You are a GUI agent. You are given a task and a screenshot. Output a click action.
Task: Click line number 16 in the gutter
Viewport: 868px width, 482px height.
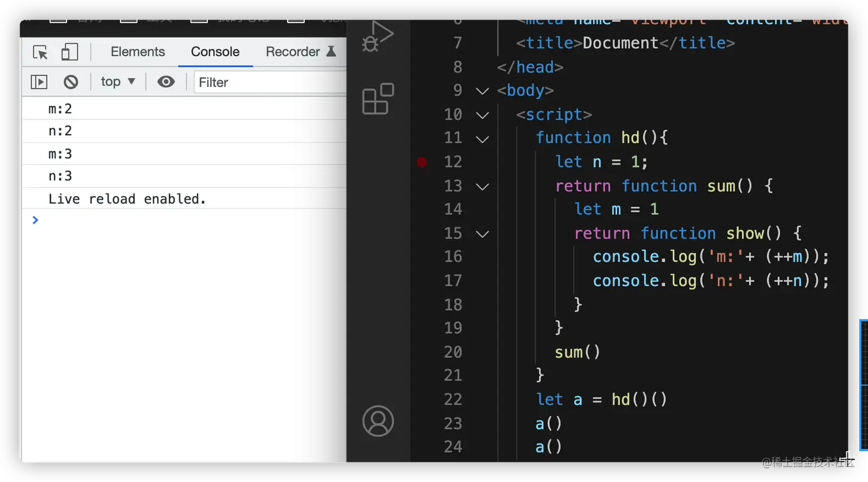tap(453, 256)
